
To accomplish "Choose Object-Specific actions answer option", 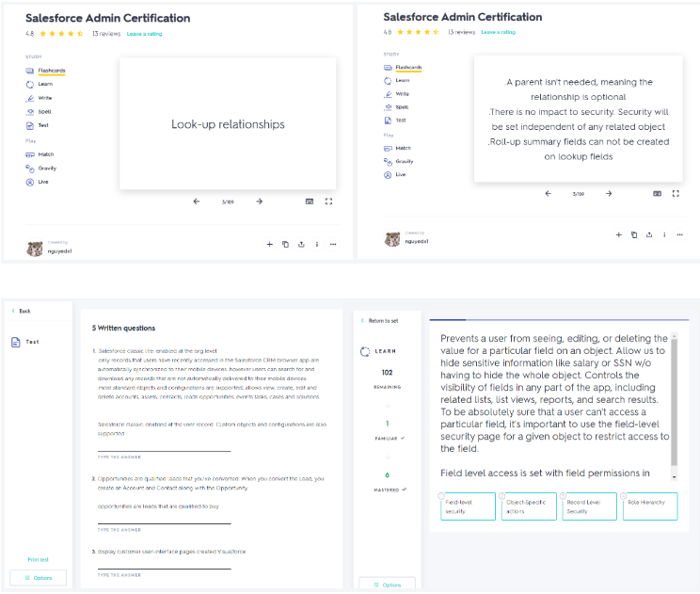I will 529,506.
